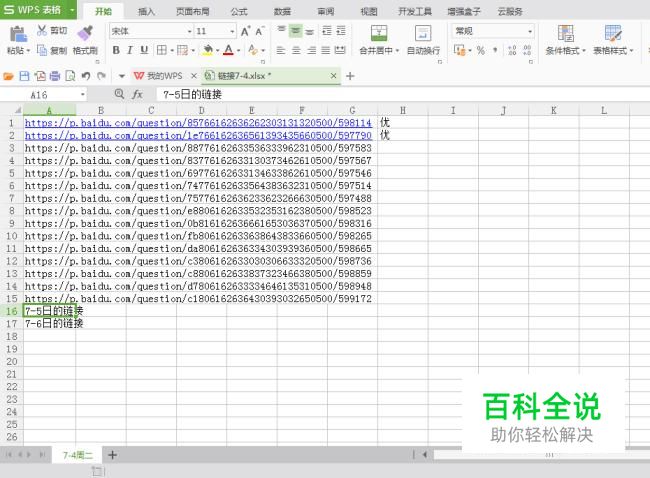The height and width of the screenshot is (478, 650).
Task: Switch to the 公式 ribbon tab
Action: click(239, 11)
